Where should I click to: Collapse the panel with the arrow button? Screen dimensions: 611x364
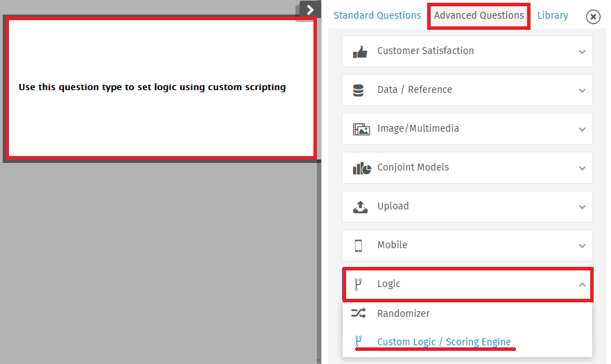pyautogui.click(x=310, y=10)
